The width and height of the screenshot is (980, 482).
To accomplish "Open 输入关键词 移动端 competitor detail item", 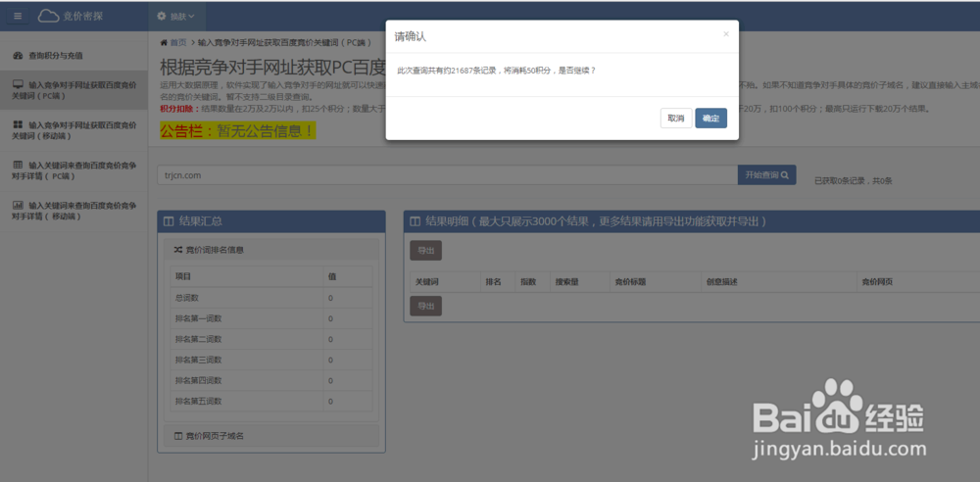I will (73, 211).
